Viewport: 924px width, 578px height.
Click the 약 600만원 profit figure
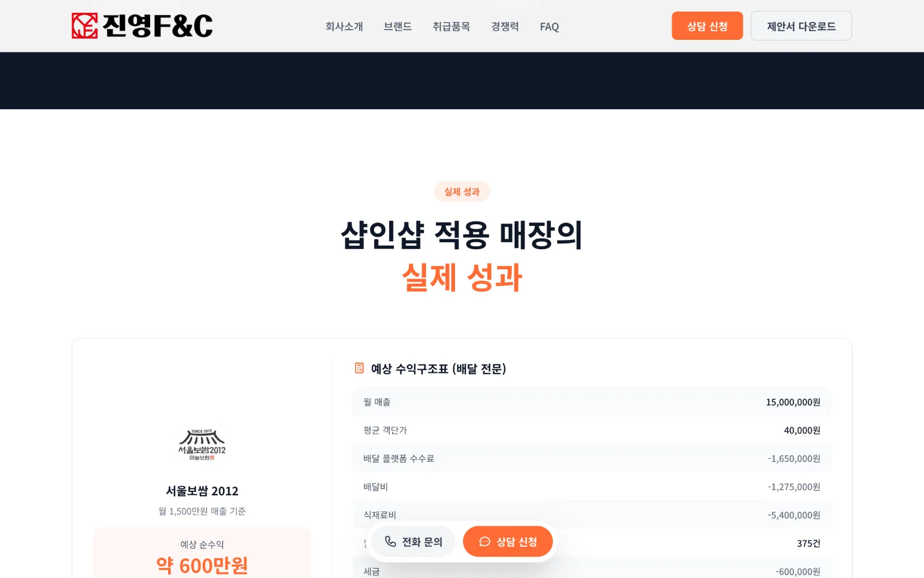pyautogui.click(x=202, y=565)
